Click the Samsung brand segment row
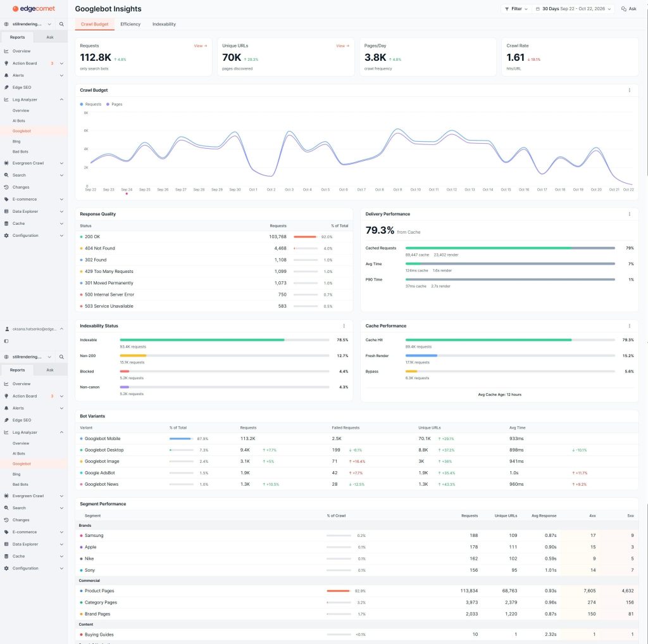 coord(357,536)
